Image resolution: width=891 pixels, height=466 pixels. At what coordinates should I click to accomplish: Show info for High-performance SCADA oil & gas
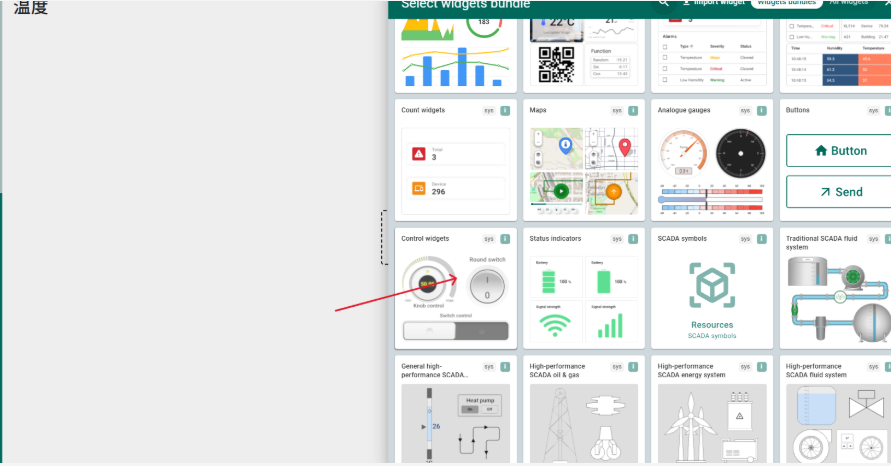633,367
